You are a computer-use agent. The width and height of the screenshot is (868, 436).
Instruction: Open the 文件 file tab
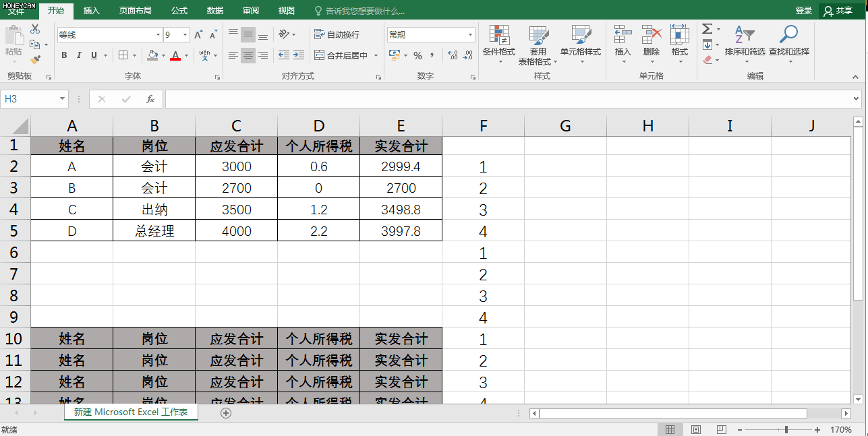click(16, 11)
